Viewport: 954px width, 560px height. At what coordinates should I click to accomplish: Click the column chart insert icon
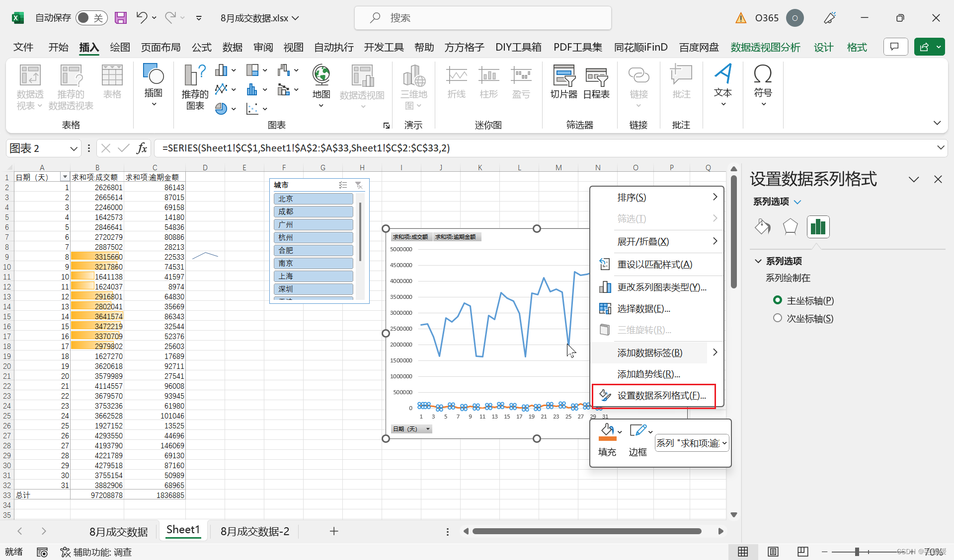coord(221,70)
